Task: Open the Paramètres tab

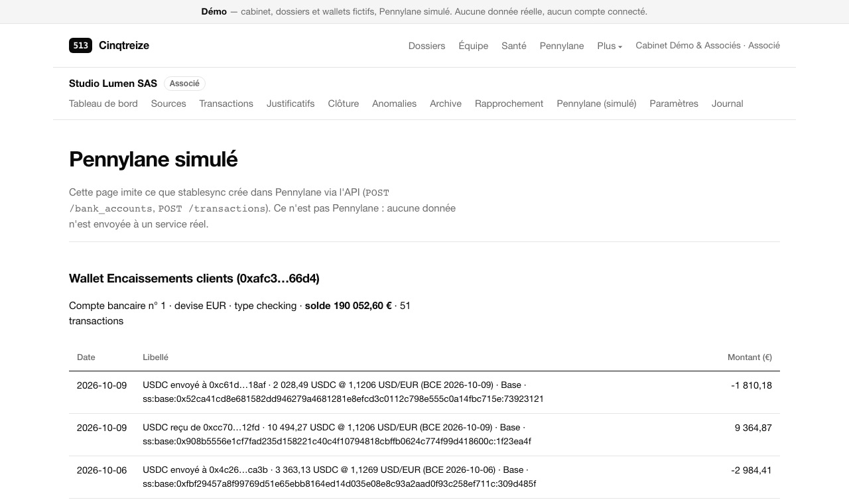Action: pos(674,103)
